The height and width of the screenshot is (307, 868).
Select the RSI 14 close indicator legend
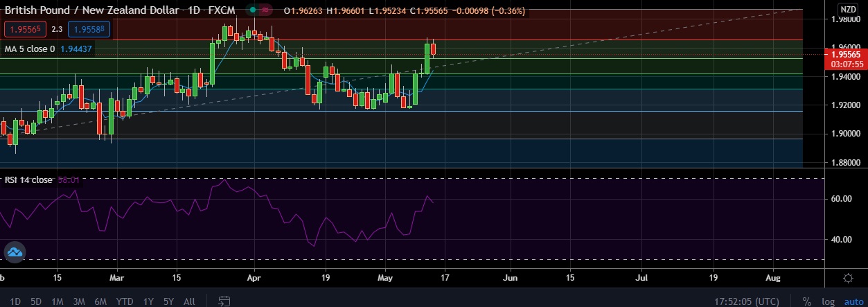(28, 179)
